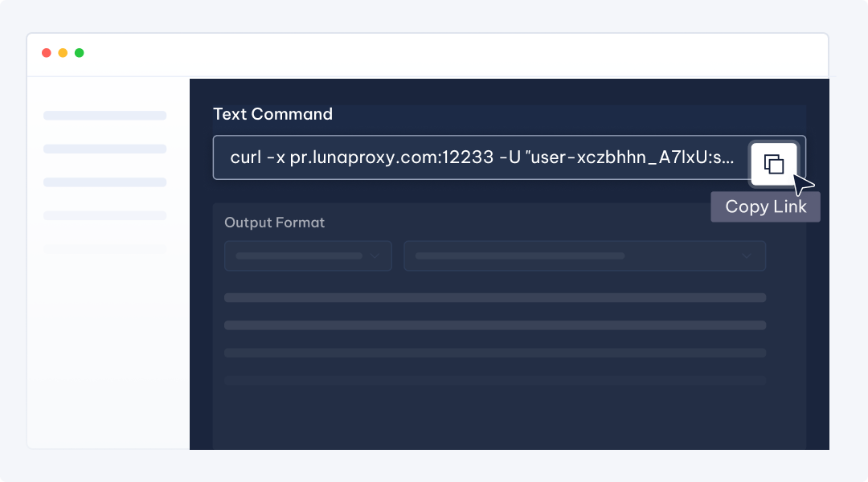The height and width of the screenshot is (482, 868).
Task: Choose the third sidebar menu item
Action: tap(104, 182)
